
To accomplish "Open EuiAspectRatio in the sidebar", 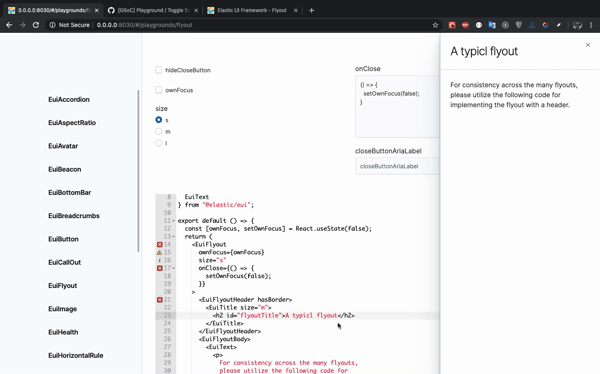I will [72, 123].
